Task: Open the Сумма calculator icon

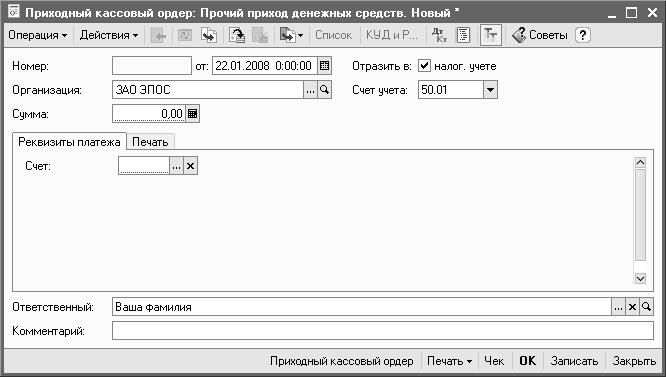Action: [192, 114]
